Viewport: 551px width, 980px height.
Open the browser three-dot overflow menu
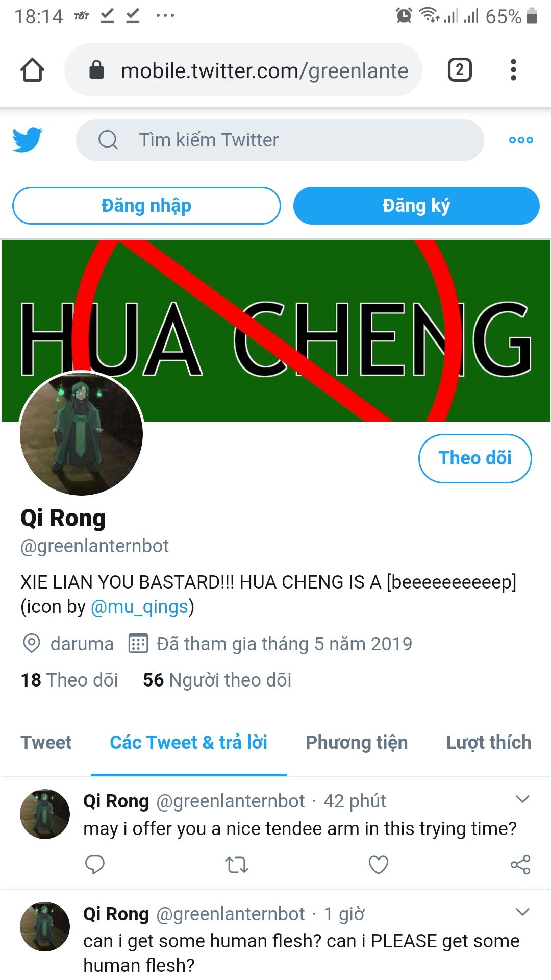[x=513, y=70]
